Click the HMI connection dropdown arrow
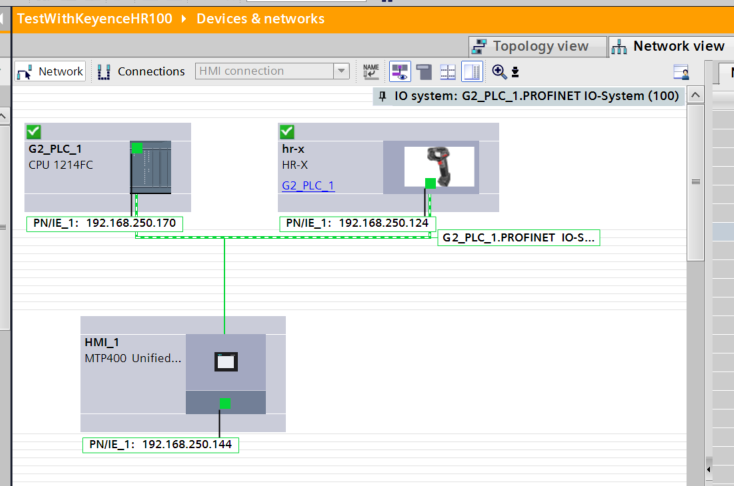The width and height of the screenshot is (734, 486). tap(341, 71)
